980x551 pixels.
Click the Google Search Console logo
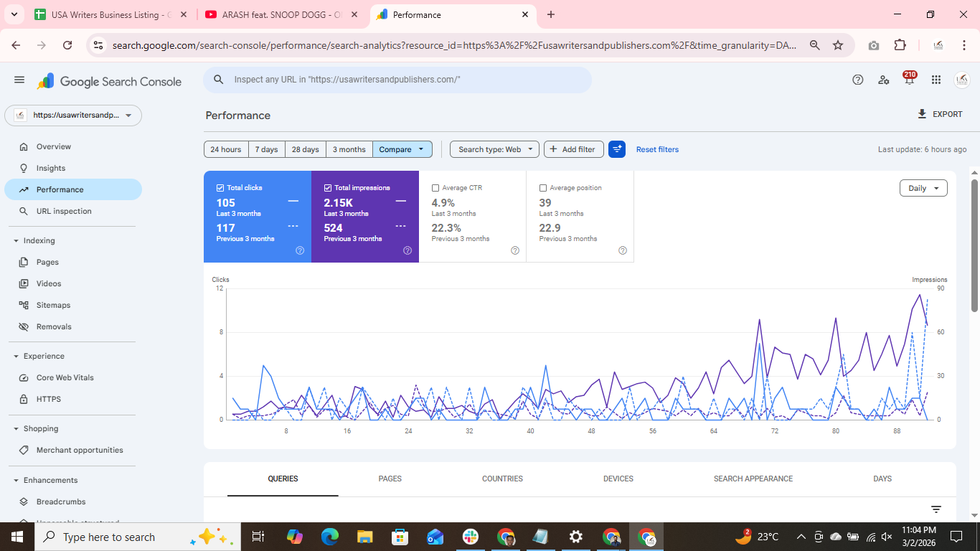109,81
